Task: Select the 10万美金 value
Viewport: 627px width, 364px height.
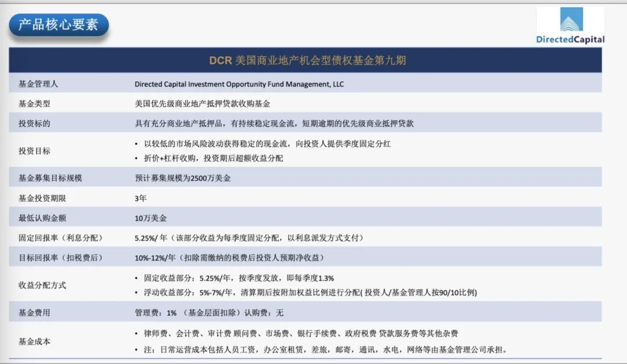Action: (x=151, y=218)
